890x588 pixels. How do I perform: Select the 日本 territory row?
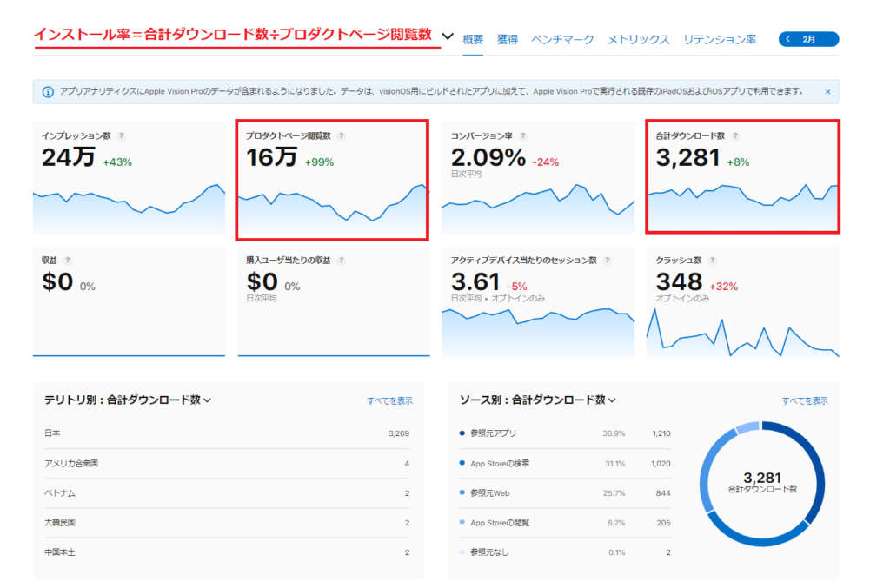[x=227, y=433]
